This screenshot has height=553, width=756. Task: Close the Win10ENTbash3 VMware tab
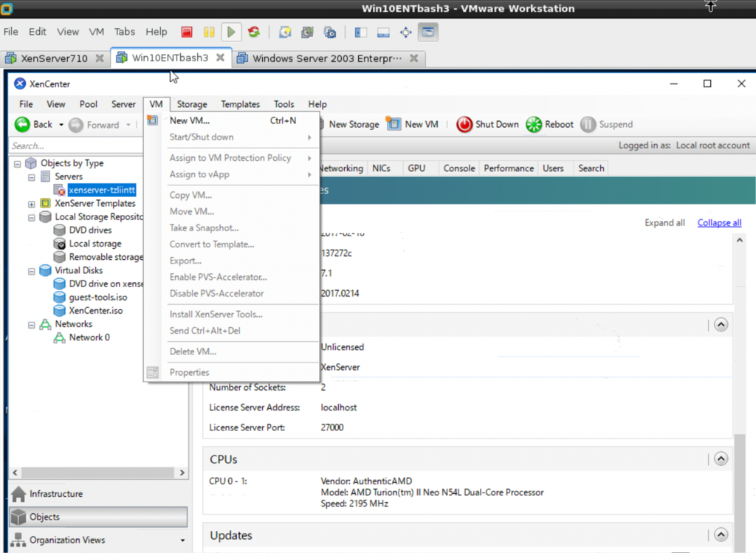[x=220, y=58]
